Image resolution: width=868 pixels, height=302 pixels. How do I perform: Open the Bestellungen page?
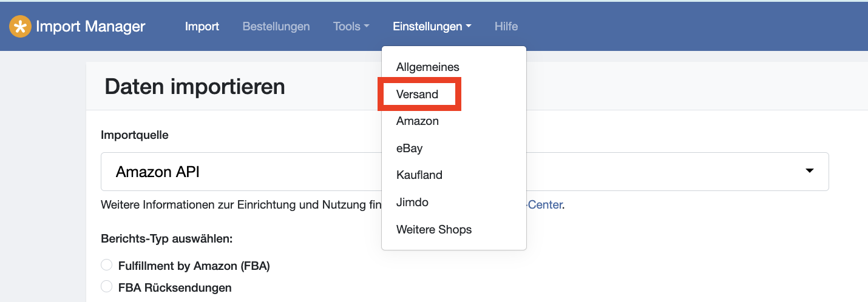276,27
